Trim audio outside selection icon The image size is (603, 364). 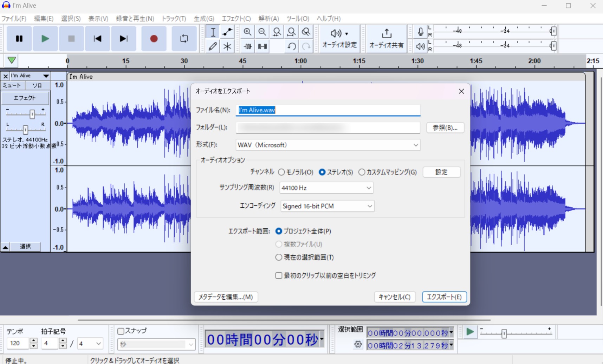[248, 46]
